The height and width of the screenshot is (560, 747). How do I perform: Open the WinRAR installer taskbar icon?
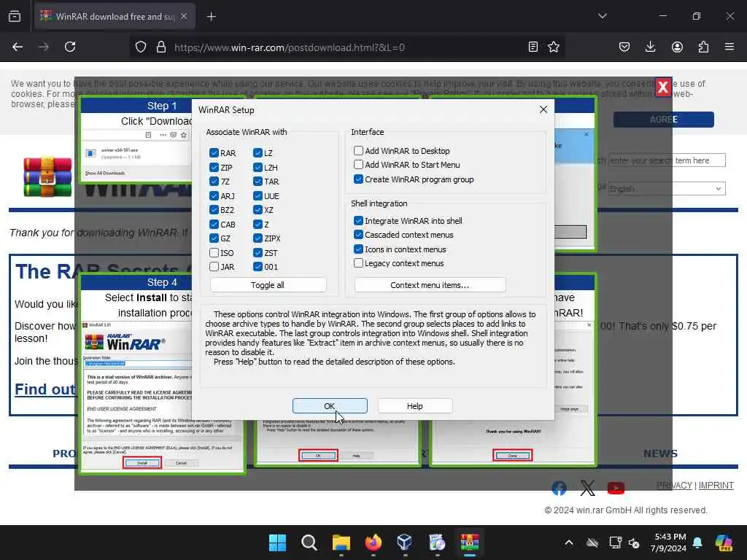(469, 542)
